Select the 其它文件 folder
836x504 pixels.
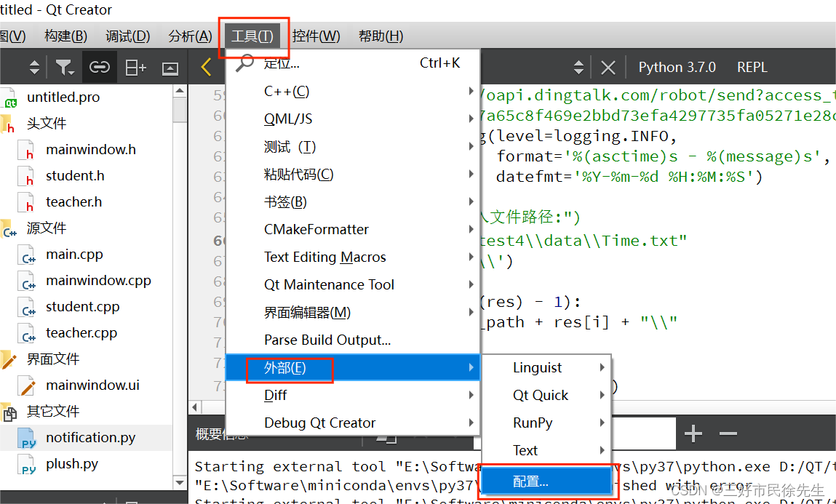[53, 412]
